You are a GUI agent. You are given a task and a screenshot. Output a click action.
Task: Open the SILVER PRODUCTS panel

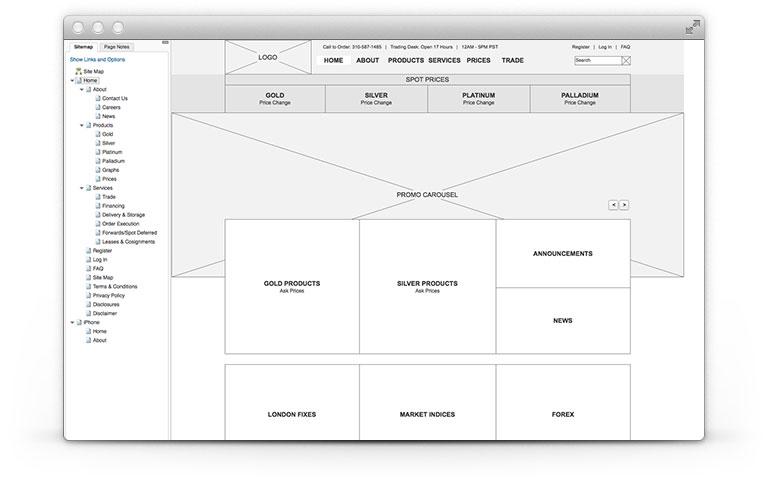point(428,287)
